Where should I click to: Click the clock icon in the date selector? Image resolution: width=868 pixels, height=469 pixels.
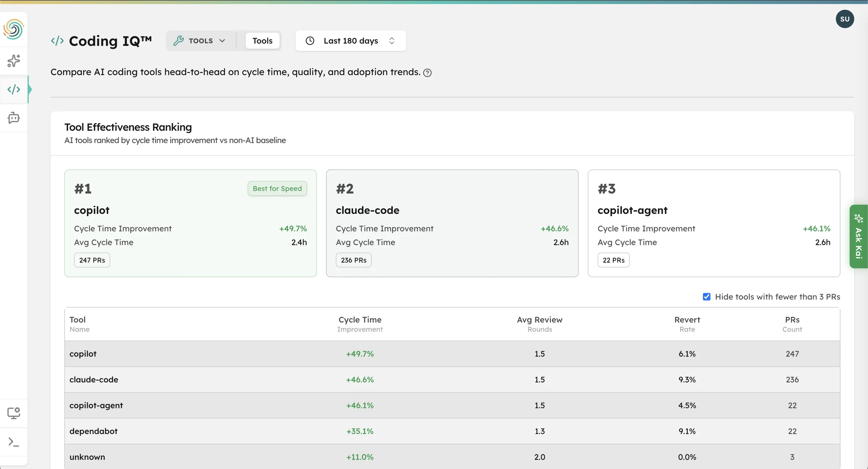point(310,40)
